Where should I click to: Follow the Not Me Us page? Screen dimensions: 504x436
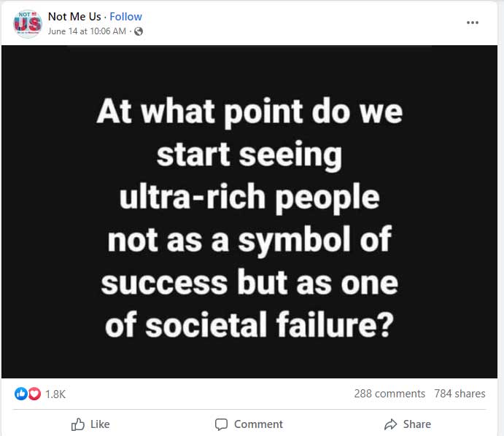[125, 17]
